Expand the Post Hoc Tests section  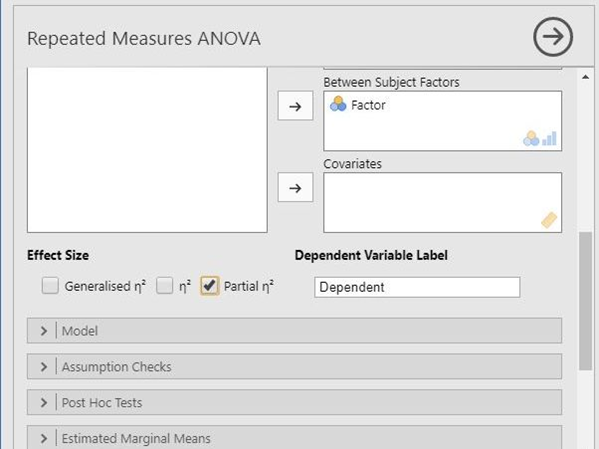tap(294, 402)
